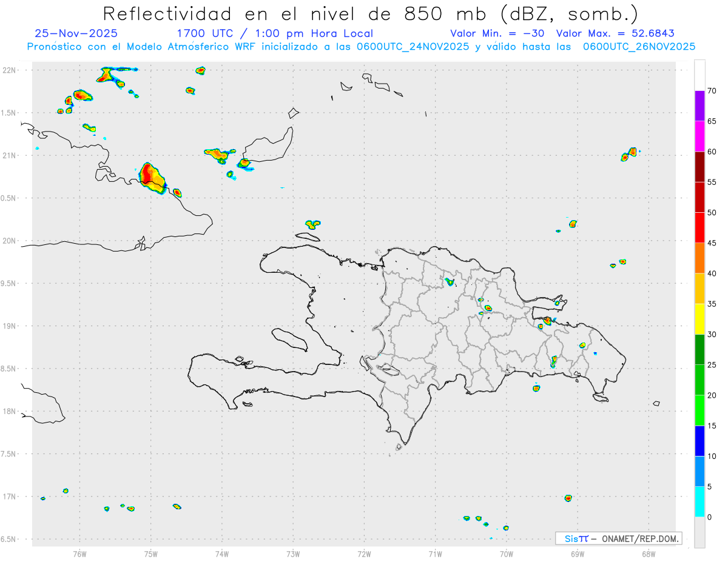The height and width of the screenshot is (562, 728).
Task: Click the "SisTT - ONAMET/REP.DOM." credit box
Action: click(618, 538)
